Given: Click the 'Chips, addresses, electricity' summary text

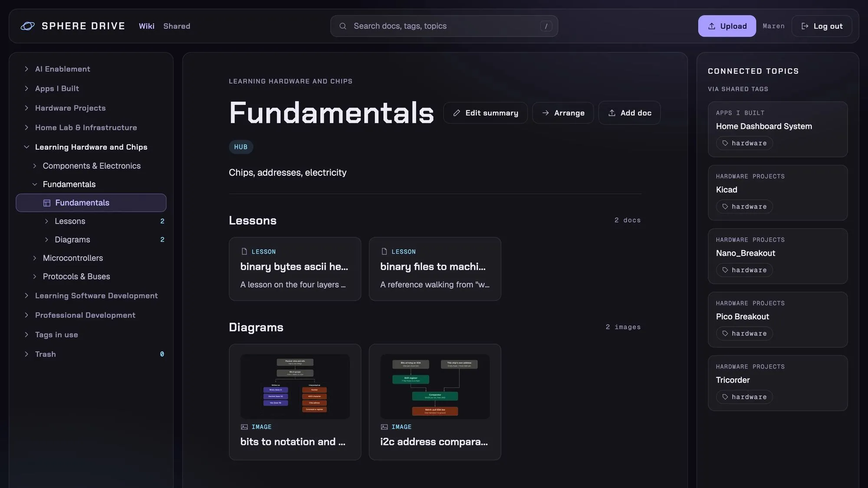Looking at the screenshot, I should pyautogui.click(x=287, y=173).
